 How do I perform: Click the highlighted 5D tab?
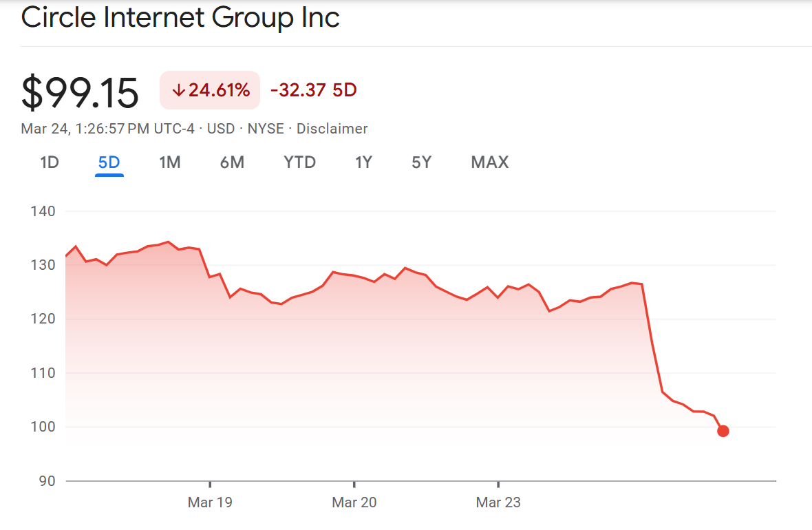109,162
